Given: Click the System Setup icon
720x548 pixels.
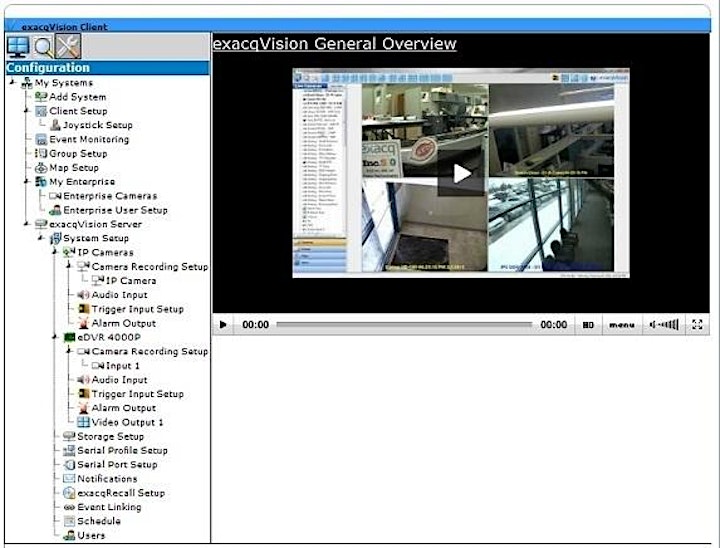Looking at the screenshot, I should (55, 238).
